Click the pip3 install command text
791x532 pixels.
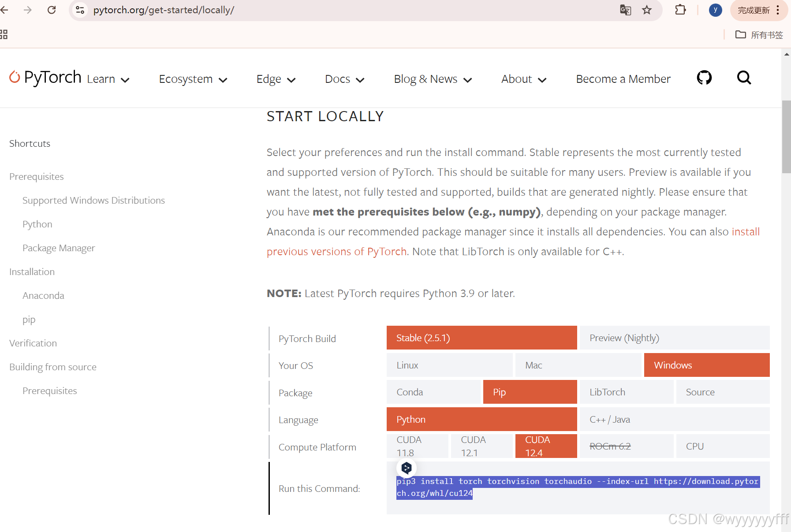(578, 487)
